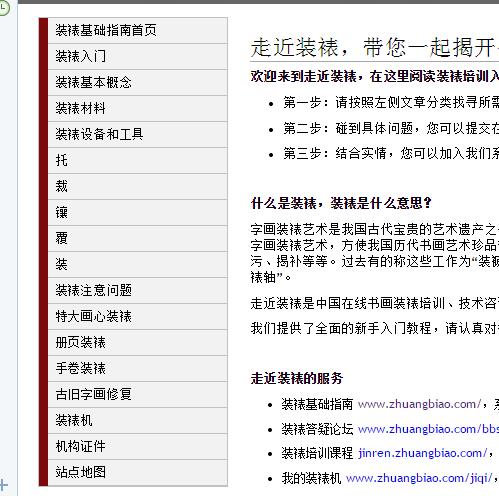Select 装裱基本概念 in sidebar

click(x=138, y=82)
